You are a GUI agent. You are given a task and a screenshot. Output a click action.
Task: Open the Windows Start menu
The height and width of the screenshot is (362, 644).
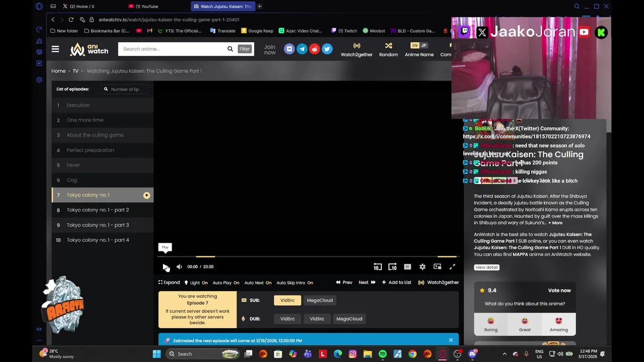click(156, 354)
